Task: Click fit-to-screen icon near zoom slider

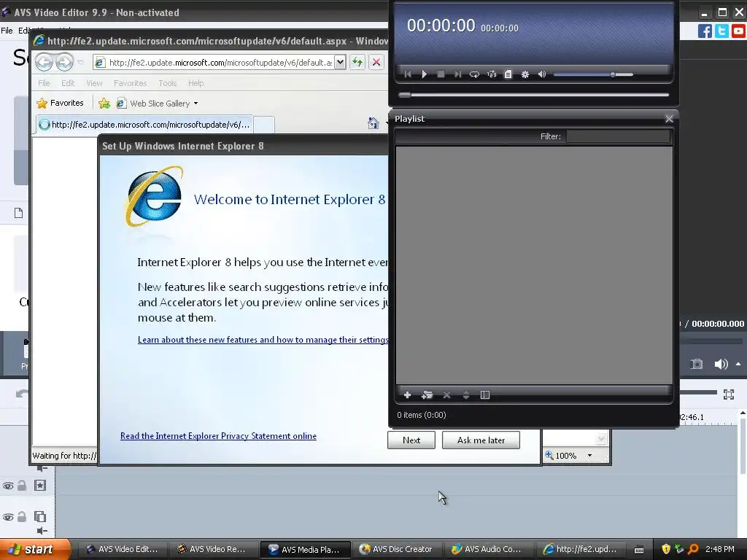Action: click(729, 394)
